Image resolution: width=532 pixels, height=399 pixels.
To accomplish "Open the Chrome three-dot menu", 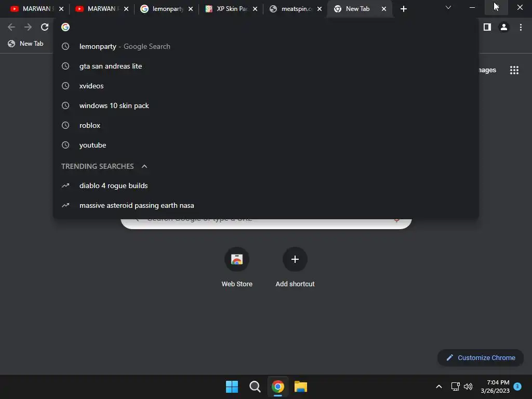I will [x=521, y=27].
